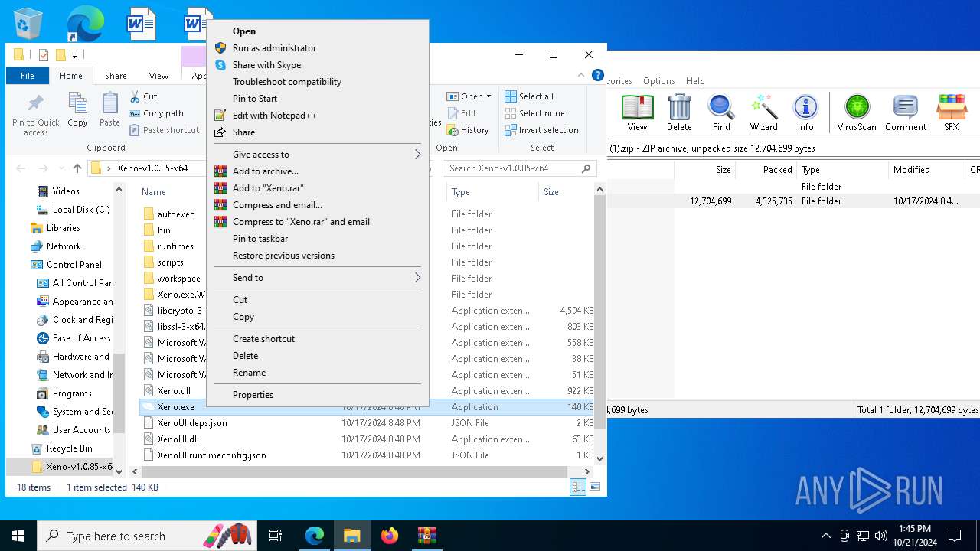Choose Pin to taskbar
980x551 pixels.
point(318,239)
